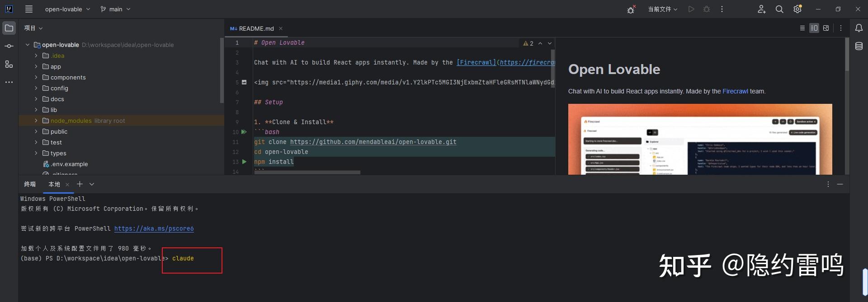The height and width of the screenshot is (302, 868).
Task: Select the 本地 terminal tab
Action: [x=54, y=184]
